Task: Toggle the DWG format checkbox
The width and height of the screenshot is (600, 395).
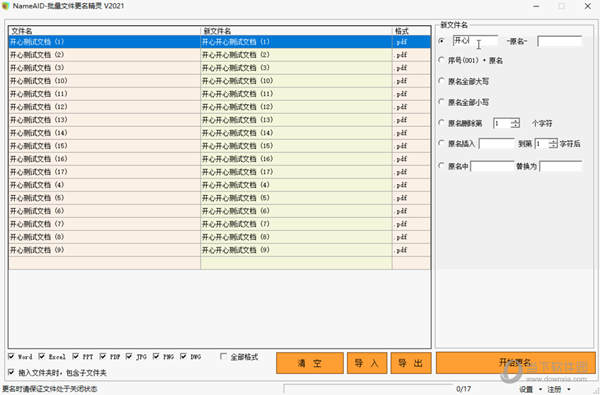Action: 184,356
